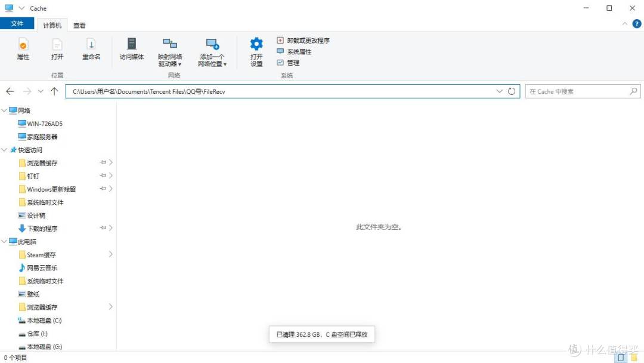This screenshot has height=363, width=644.
Task: Click 管理 in the ribbon
Action: pyautogui.click(x=288, y=63)
